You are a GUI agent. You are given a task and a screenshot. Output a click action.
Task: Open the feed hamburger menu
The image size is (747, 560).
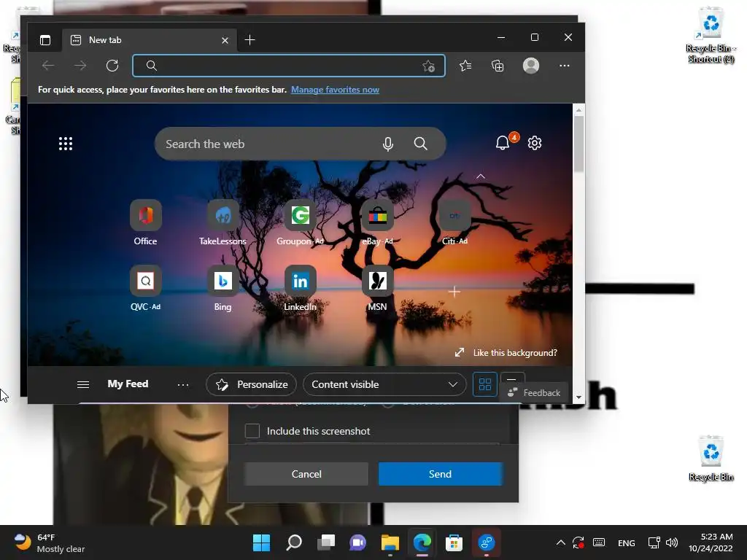(x=83, y=384)
